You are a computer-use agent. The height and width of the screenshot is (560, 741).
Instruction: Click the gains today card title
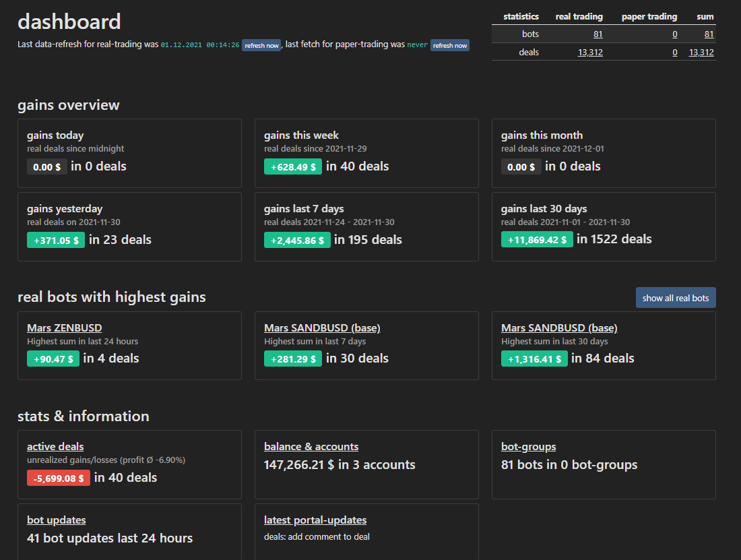[x=55, y=135]
